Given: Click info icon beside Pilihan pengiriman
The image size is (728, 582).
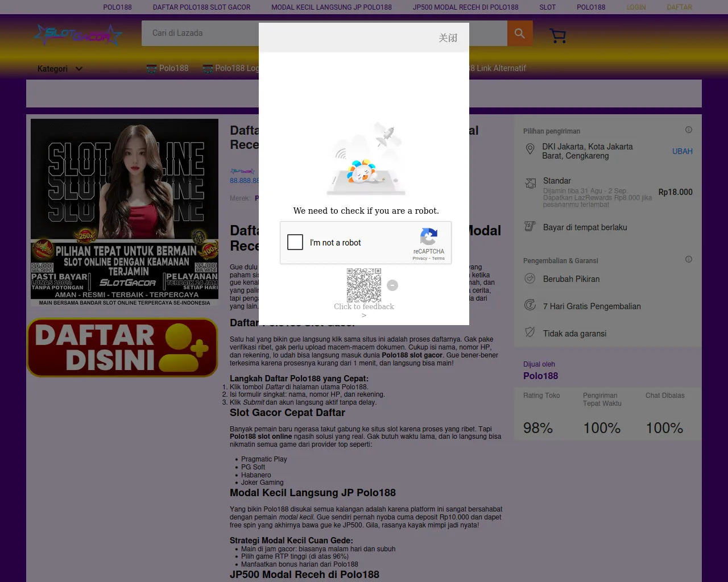Looking at the screenshot, I should point(689,130).
